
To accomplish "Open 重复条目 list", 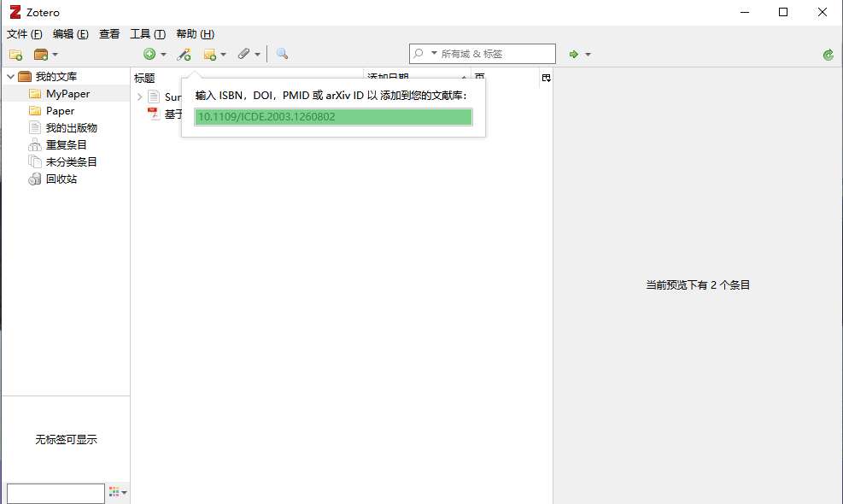I will 66,144.
